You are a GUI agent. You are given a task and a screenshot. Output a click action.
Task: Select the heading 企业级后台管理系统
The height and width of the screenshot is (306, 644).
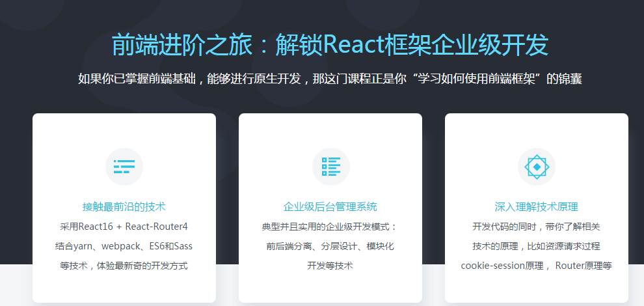pyautogui.click(x=330, y=206)
